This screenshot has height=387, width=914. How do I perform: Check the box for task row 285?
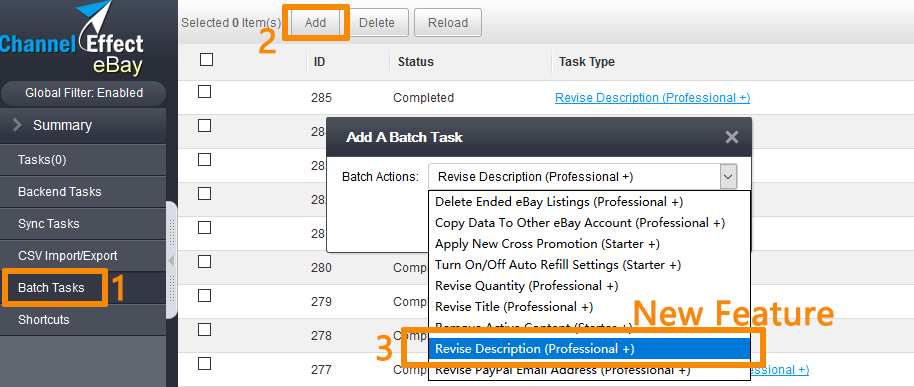tap(204, 92)
